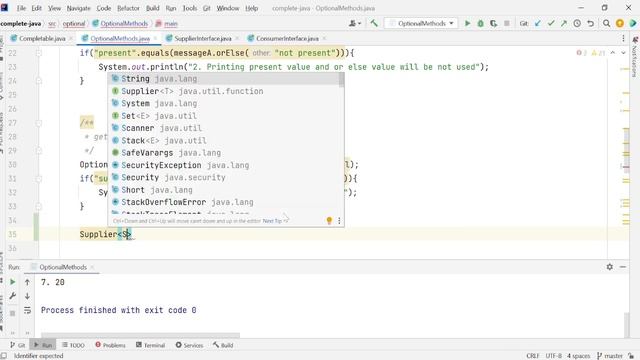Open the Navigate menu
This screenshot has height=360, width=640.
(78, 8)
